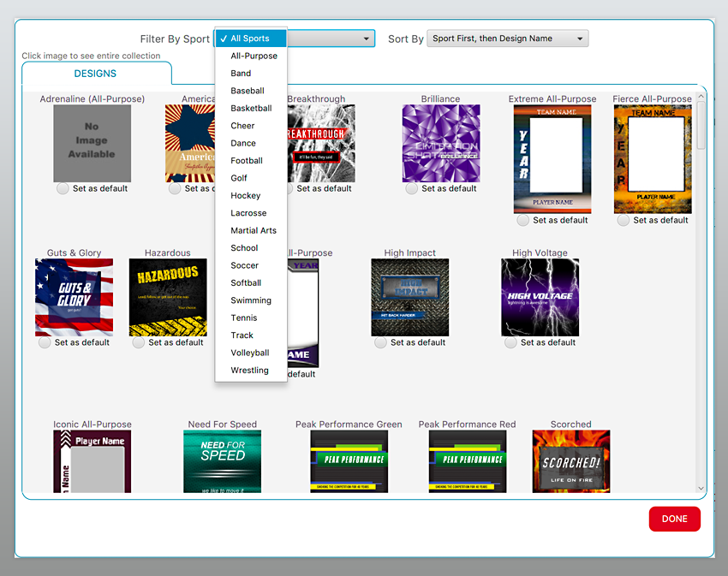Select School from the dropdown list

click(251, 248)
